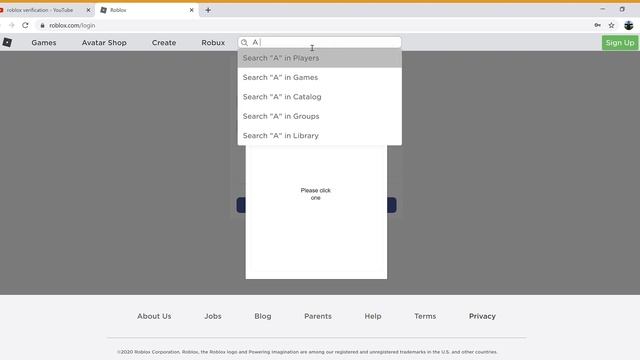
Task: Open the Robux page
Action: coord(213,42)
